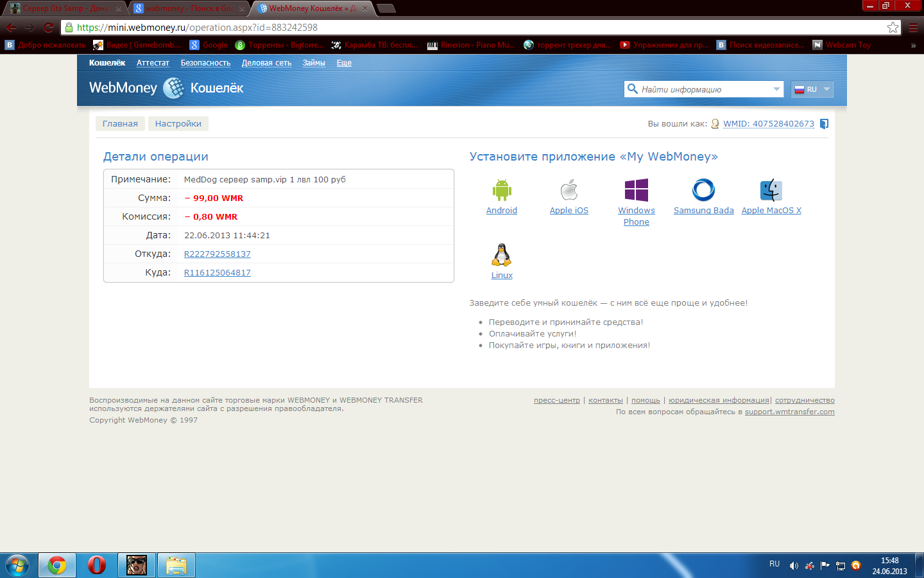Open Деловая сеть menu item
The width and height of the screenshot is (924, 578).
pyautogui.click(x=266, y=63)
